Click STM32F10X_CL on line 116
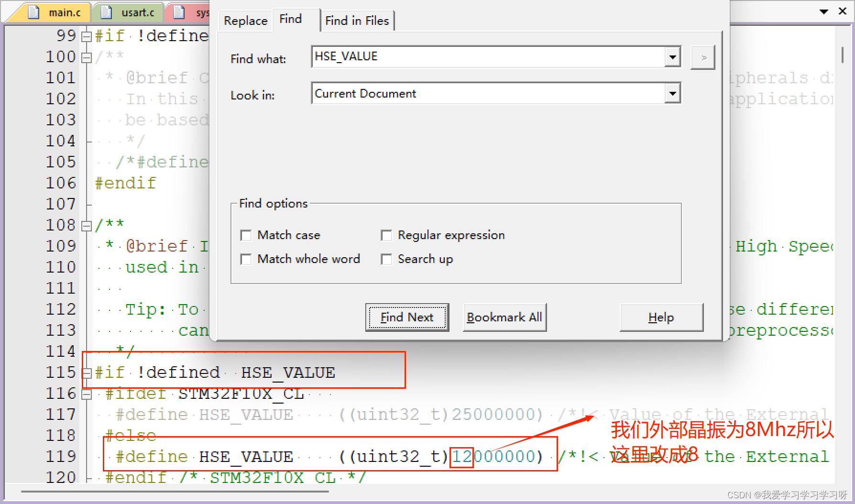Image resolution: width=855 pixels, height=504 pixels. pyautogui.click(x=241, y=394)
